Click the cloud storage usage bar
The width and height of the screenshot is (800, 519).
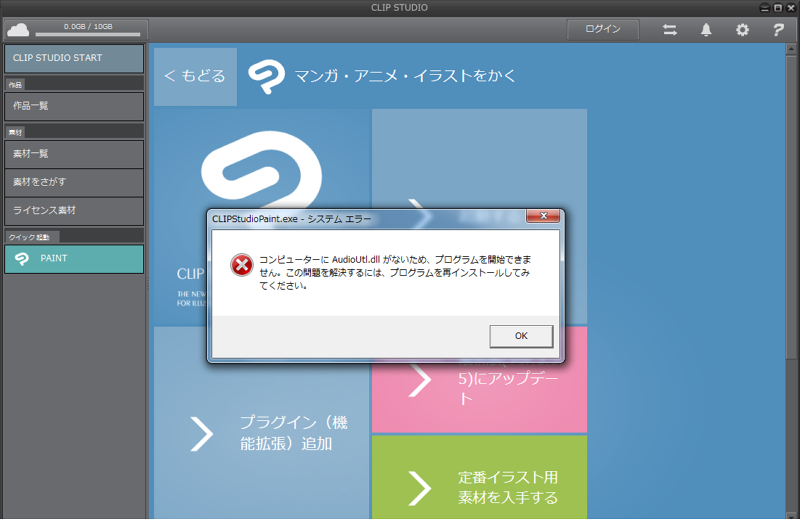[88, 35]
